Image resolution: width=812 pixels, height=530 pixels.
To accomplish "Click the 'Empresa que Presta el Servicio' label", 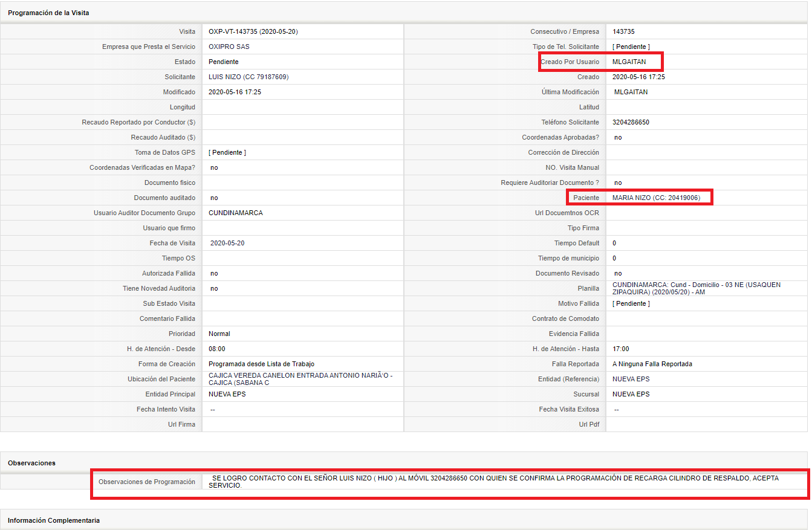I will (x=149, y=47).
